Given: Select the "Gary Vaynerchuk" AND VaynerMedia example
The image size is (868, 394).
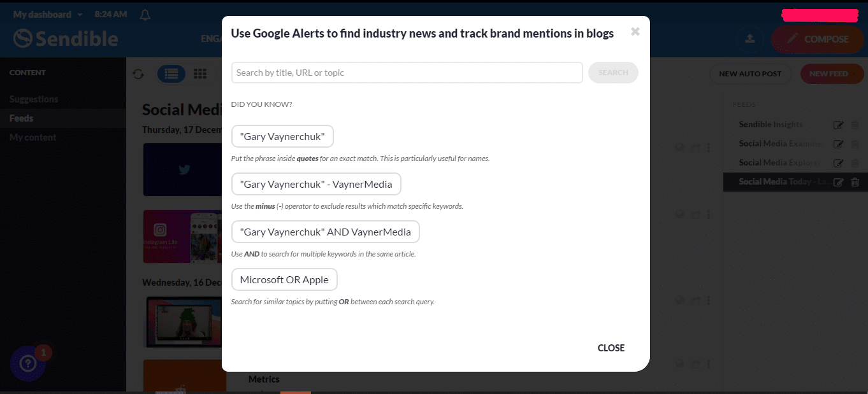Looking at the screenshot, I should 326,232.
